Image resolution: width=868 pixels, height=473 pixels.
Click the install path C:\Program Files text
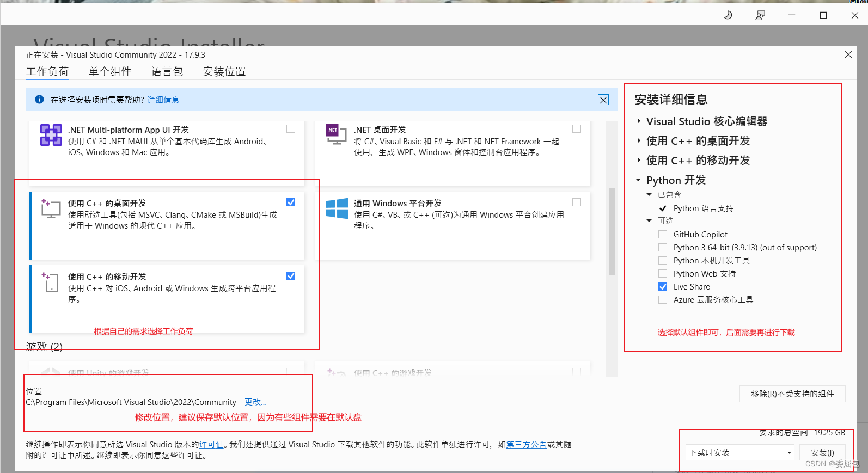click(131, 402)
